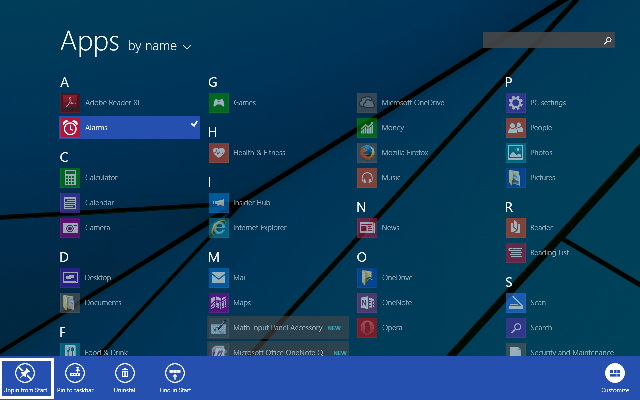Screen dimensions: 640x400
Task: Click the Uninstall button
Action: point(124,378)
